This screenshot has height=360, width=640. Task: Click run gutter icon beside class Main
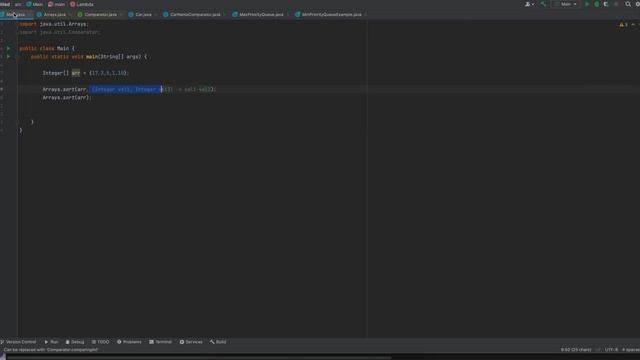click(x=8, y=48)
